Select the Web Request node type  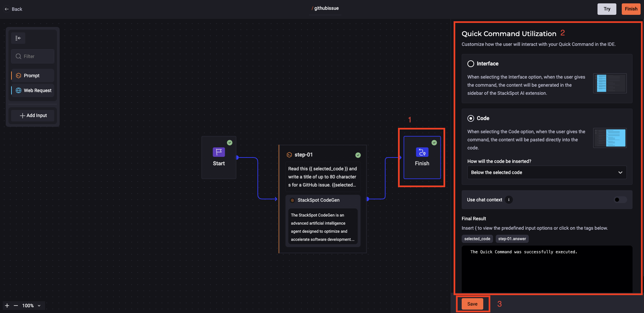pyautogui.click(x=32, y=90)
